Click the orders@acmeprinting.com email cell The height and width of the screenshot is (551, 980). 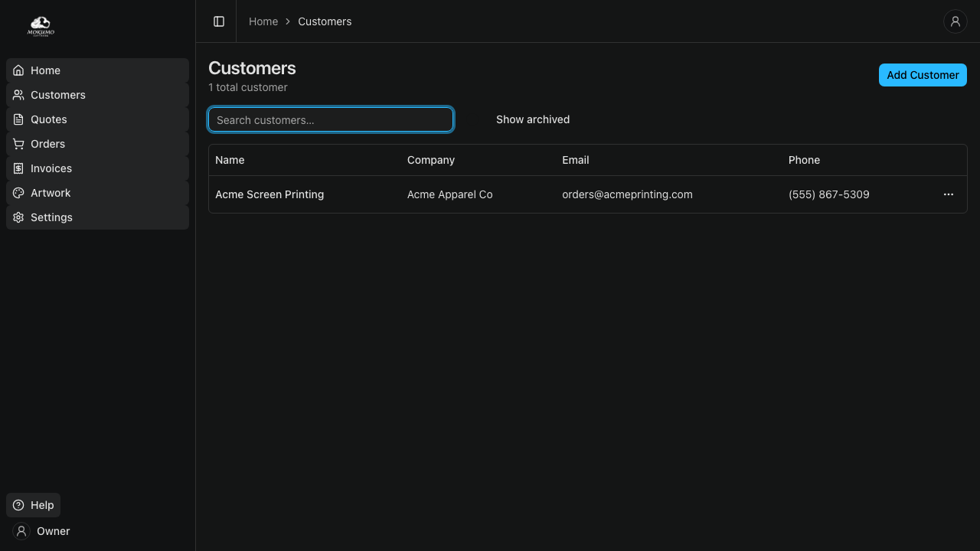(x=627, y=194)
